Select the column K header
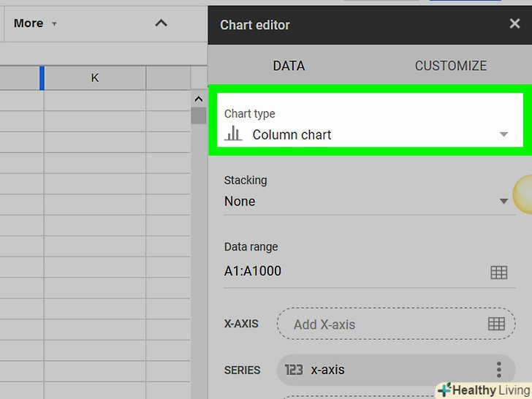Viewport: 532px width, 399px height. point(95,77)
